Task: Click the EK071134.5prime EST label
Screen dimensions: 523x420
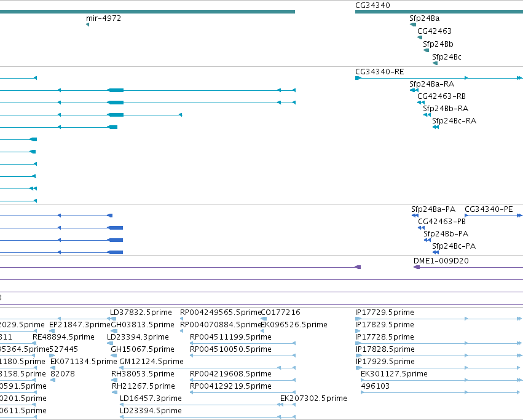Action: [84, 362]
